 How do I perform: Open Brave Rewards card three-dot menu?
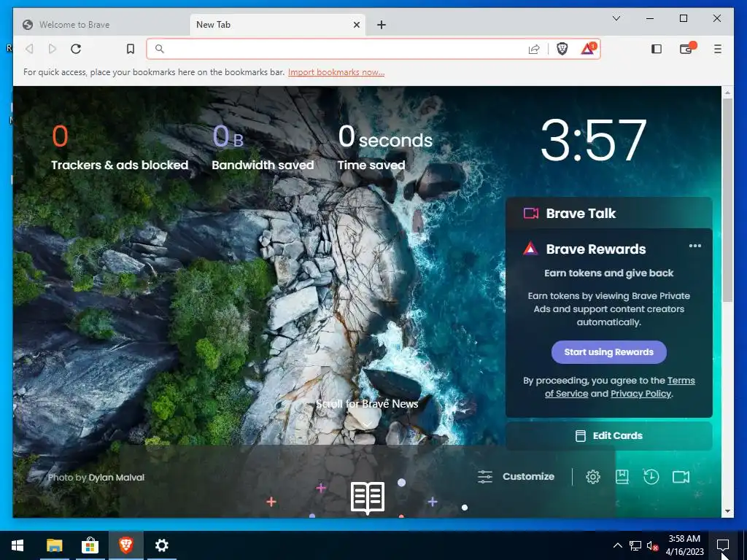tap(694, 246)
